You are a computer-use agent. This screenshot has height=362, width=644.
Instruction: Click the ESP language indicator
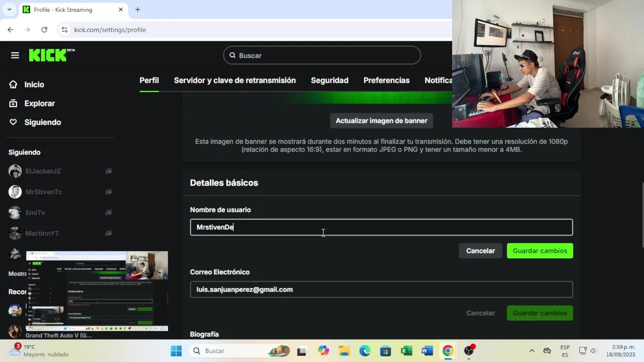[x=565, y=351]
